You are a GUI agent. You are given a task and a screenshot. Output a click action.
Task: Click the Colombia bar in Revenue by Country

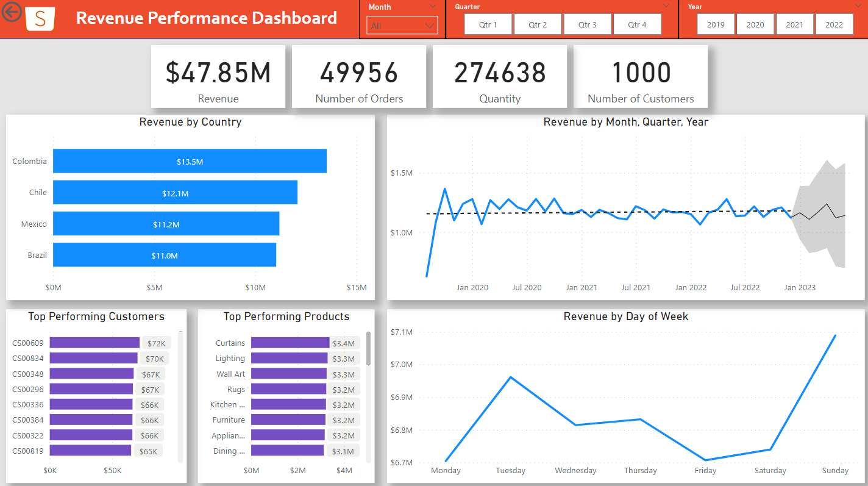pos(190,160)
